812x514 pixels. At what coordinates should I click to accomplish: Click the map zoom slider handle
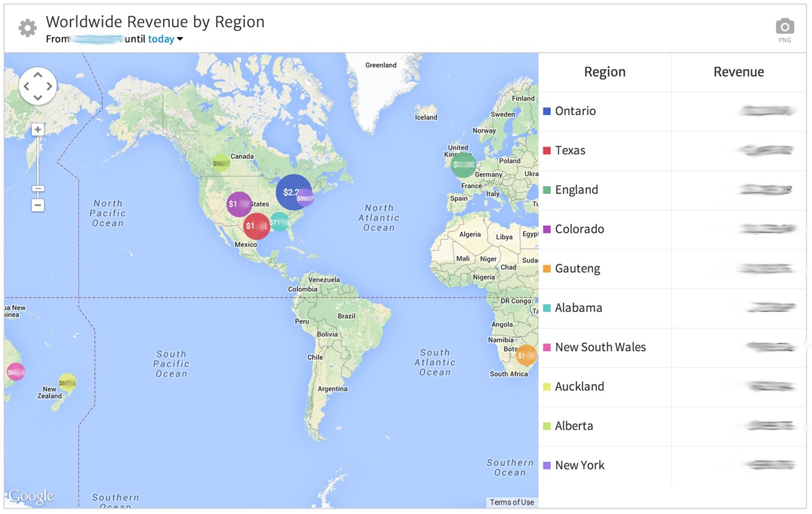pyautogui.click(x=38, y=189)
